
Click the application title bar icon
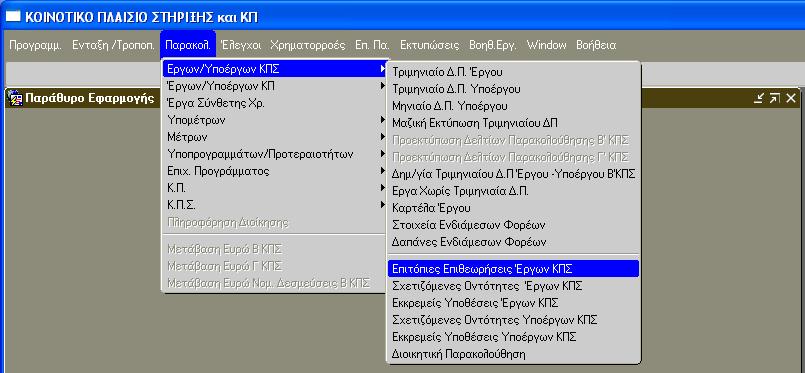12,17
